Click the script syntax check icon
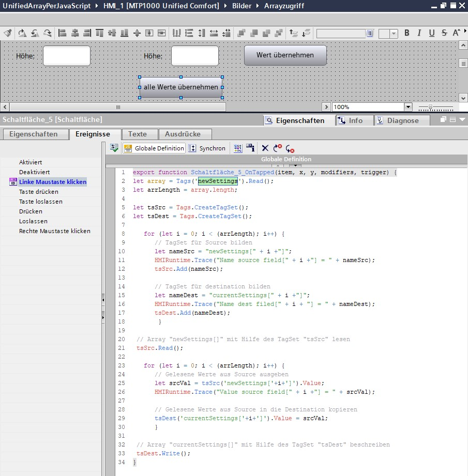Screen dimensions: 468x476 click(114, 148)
